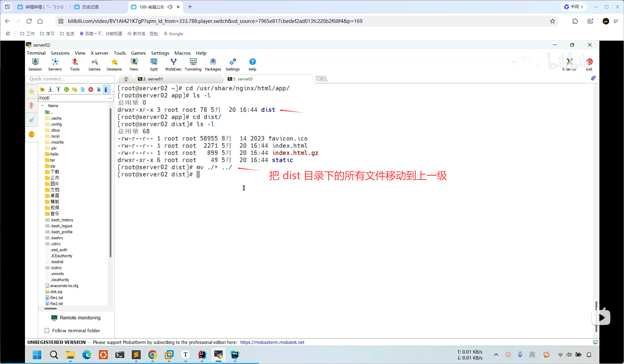Toggle Name column sort arrow
Screen dimensions: 624x364
pyautogui.click(x=42, y=106)
